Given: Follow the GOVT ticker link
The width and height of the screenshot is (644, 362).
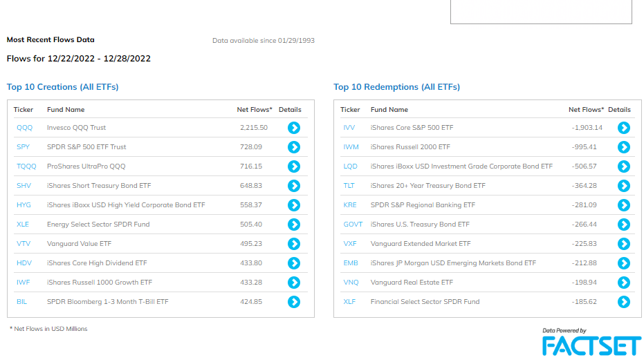Looking at the screenshot, I should tap(353, 225).
